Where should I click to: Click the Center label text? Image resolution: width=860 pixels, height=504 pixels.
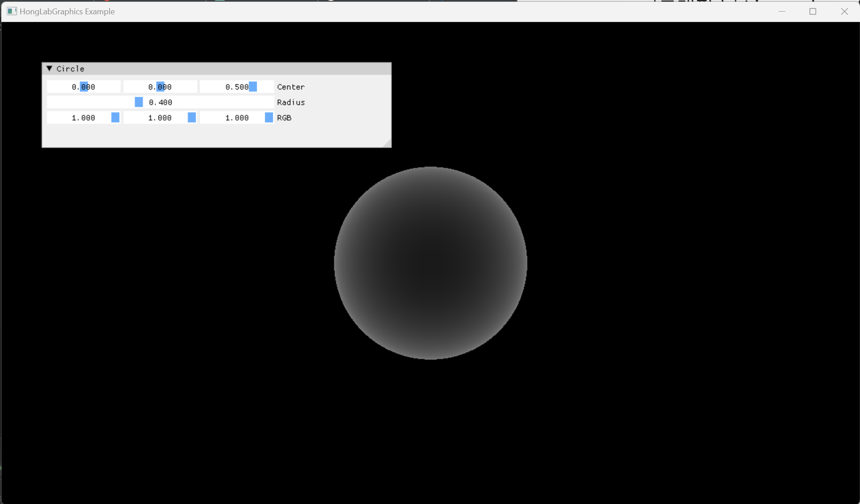pos(291,87)
